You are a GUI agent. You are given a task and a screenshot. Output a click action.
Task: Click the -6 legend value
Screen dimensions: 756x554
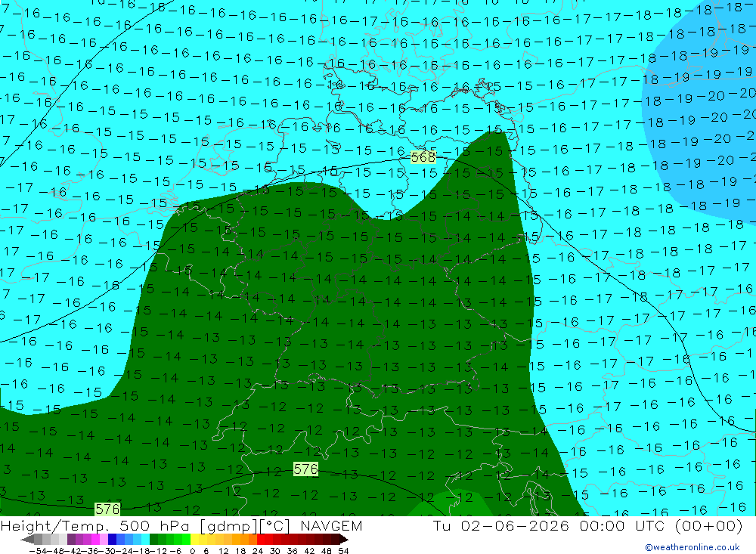tap(175, 551)
